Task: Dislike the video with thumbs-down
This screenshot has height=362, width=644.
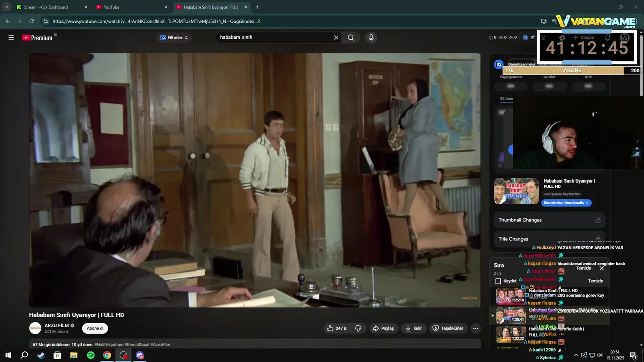Action: tap(358, 328)
